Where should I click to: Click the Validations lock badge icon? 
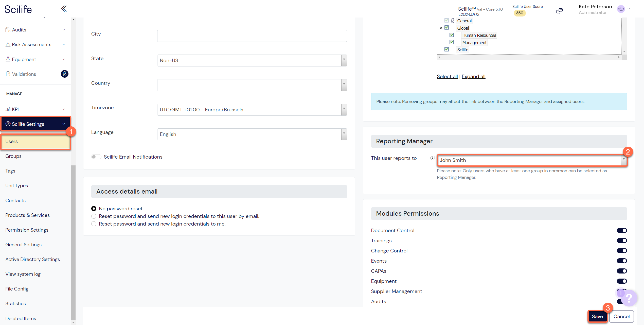pyautogui.click(x=64, y=74)
